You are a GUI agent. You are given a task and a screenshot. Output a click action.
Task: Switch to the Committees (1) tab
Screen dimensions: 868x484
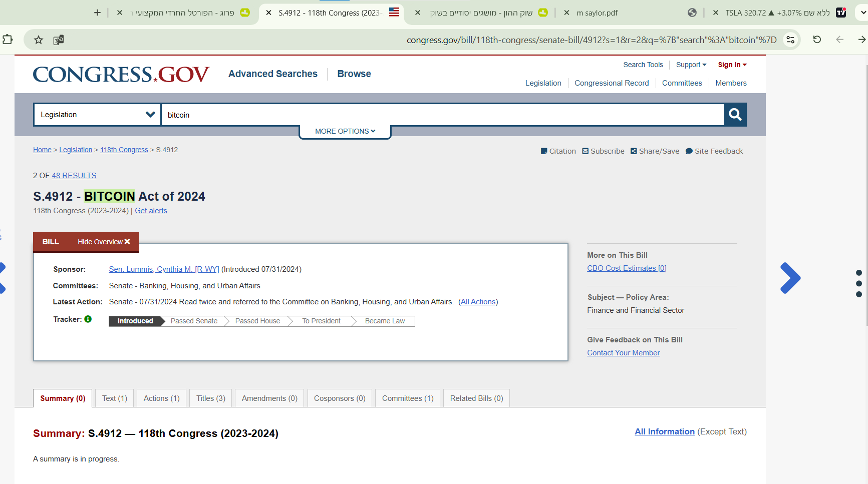pyautogui.click(x=408, y=398)
